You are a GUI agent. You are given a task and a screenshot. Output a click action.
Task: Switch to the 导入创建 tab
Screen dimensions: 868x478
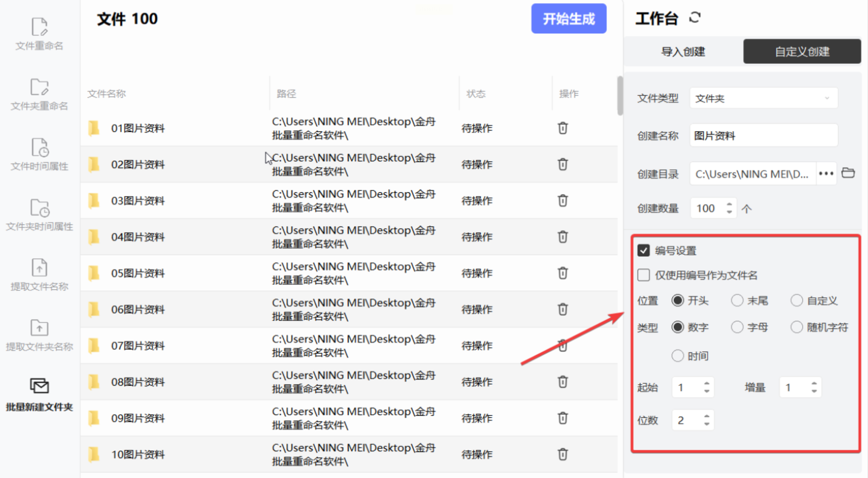[683, 52]
